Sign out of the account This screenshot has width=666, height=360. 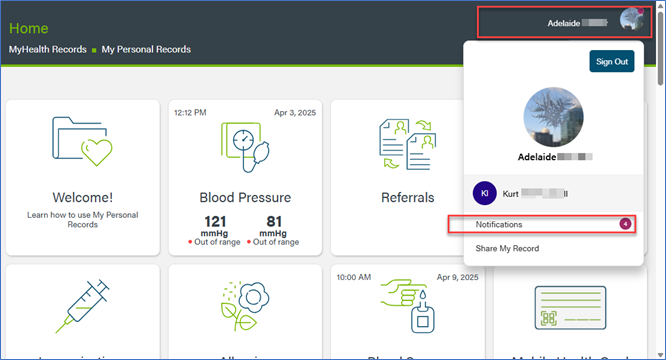(612, 62)
